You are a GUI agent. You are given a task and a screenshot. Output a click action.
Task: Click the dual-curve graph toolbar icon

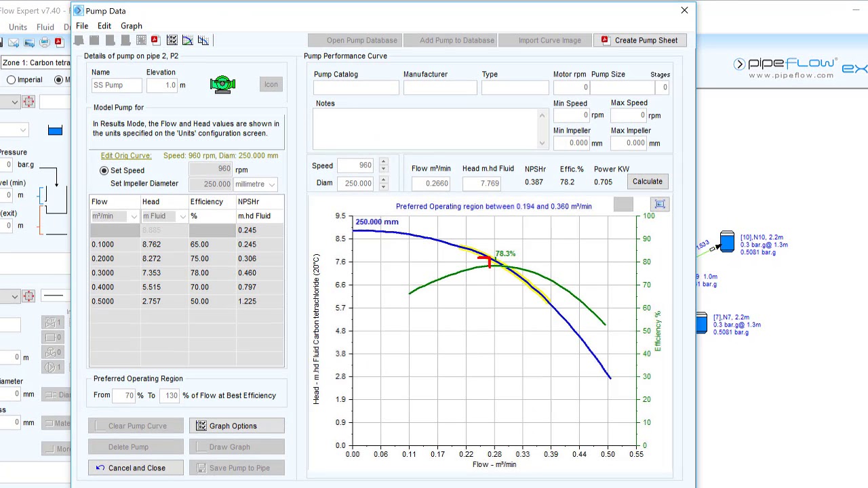pos(203,41)
